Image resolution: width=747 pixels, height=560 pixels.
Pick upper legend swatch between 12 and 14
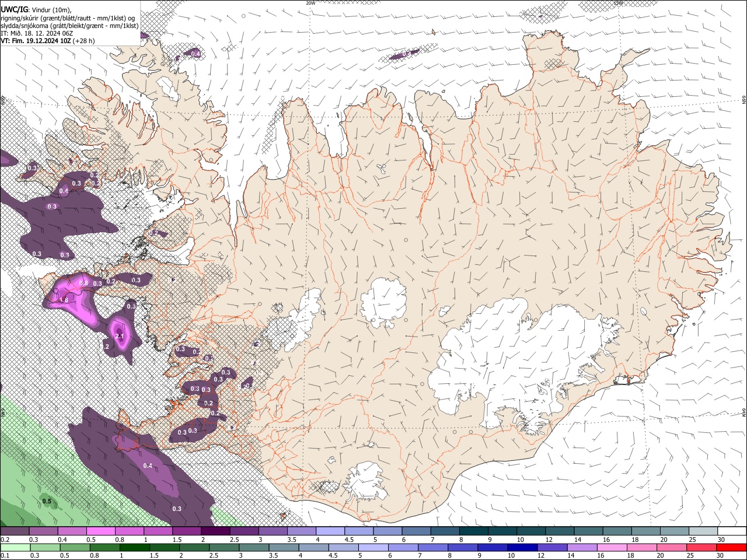560,531
